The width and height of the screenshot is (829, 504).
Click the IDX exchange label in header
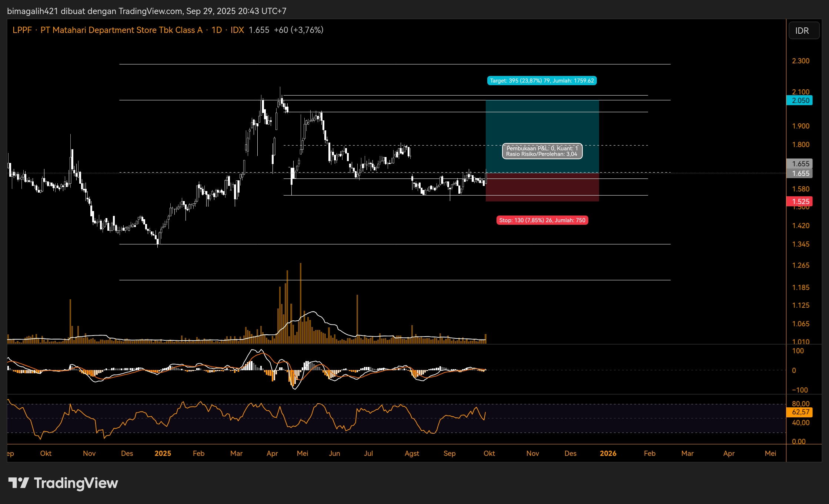[x=237, y=30]
